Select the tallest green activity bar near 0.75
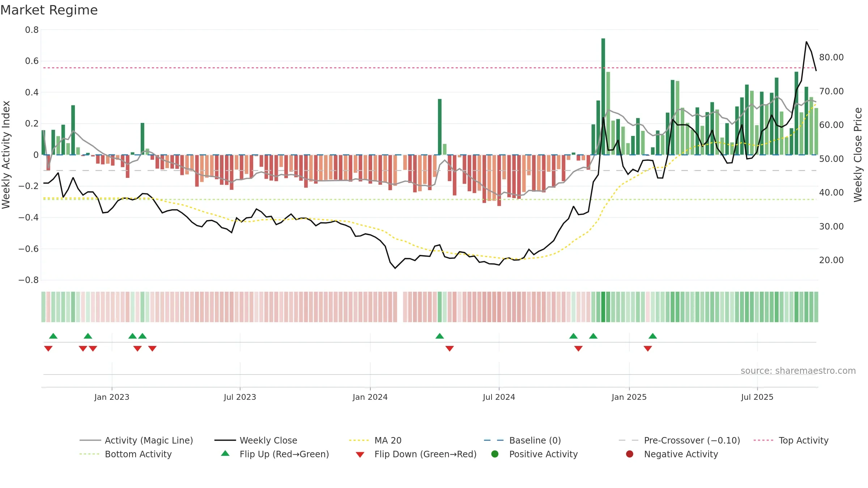The height and width of the screenshot is (488, 868). [603, 97]
